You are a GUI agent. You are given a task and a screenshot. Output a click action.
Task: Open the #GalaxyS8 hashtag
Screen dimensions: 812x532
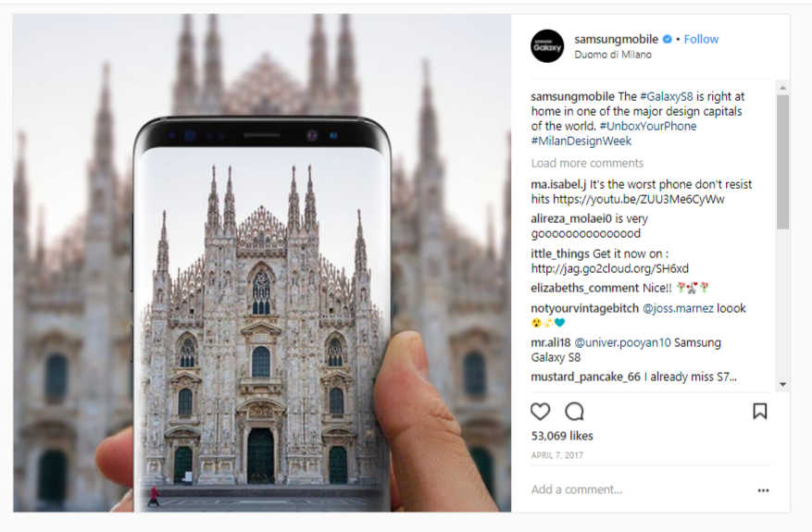pos(667,96)
